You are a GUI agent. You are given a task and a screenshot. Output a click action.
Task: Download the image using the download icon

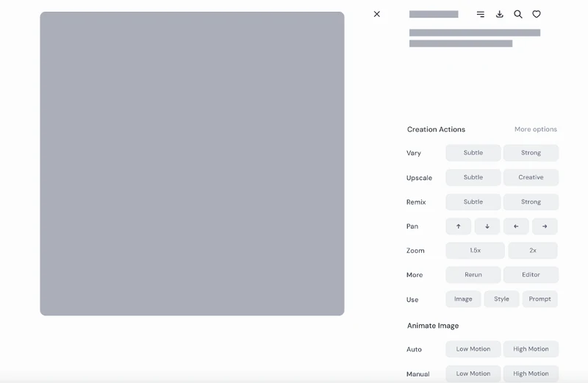(500, 14)
